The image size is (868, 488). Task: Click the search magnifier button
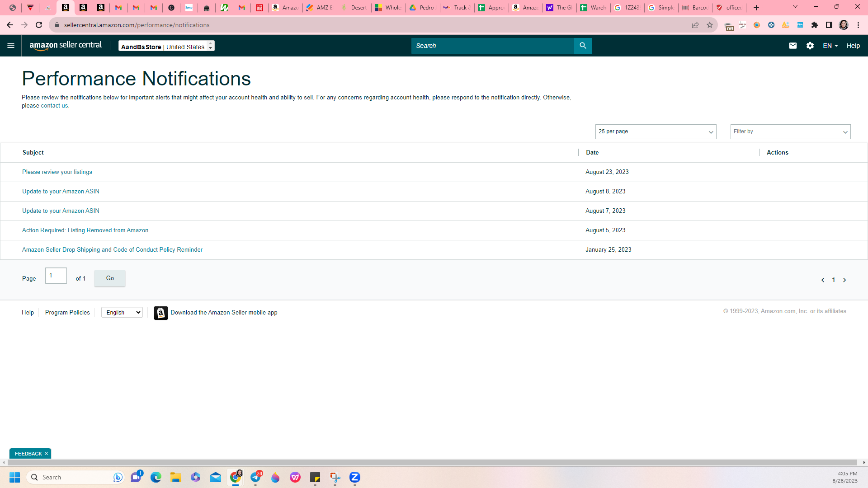click(x=583, y=46)
